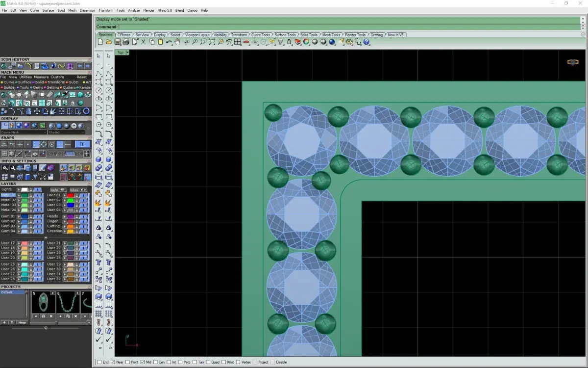Open the Shaded display mode dropdown

point(66,132)
